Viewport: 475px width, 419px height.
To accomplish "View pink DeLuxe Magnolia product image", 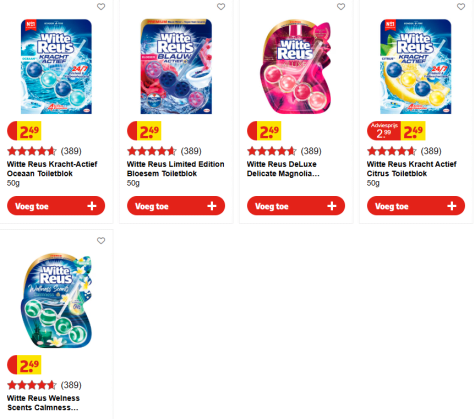I will coord(296,66).
